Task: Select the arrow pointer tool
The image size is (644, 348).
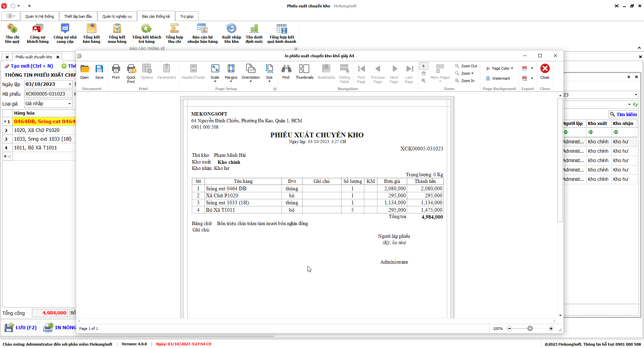Action: tap(424, 66)
